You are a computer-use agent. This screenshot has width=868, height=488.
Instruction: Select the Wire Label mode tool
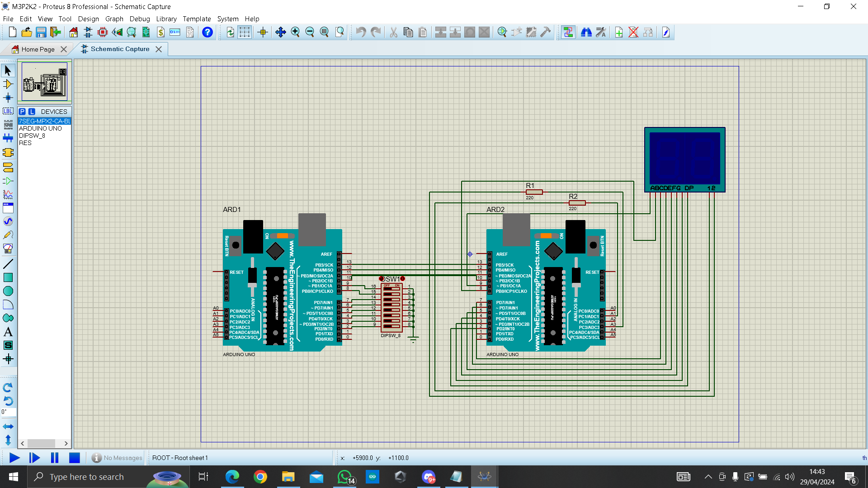tap(8, 111)
